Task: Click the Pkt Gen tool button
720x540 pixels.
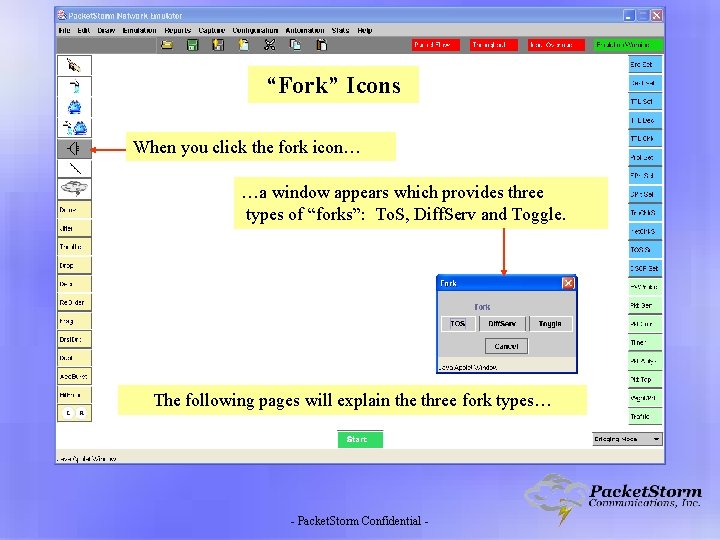Action: click(645, 305)
